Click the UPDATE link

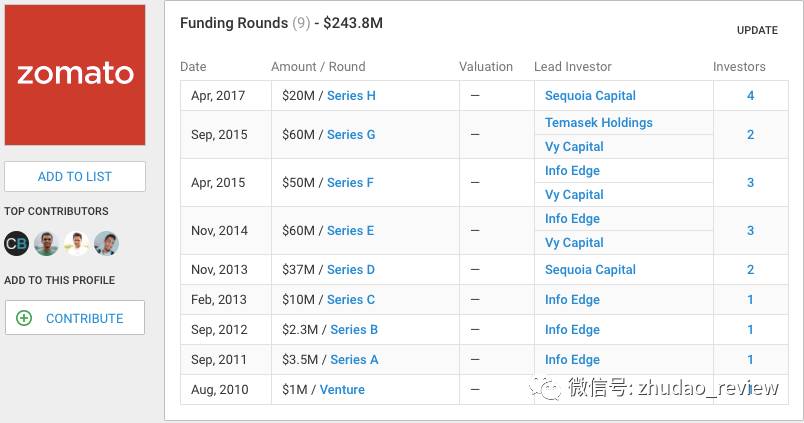pos(757,30)
